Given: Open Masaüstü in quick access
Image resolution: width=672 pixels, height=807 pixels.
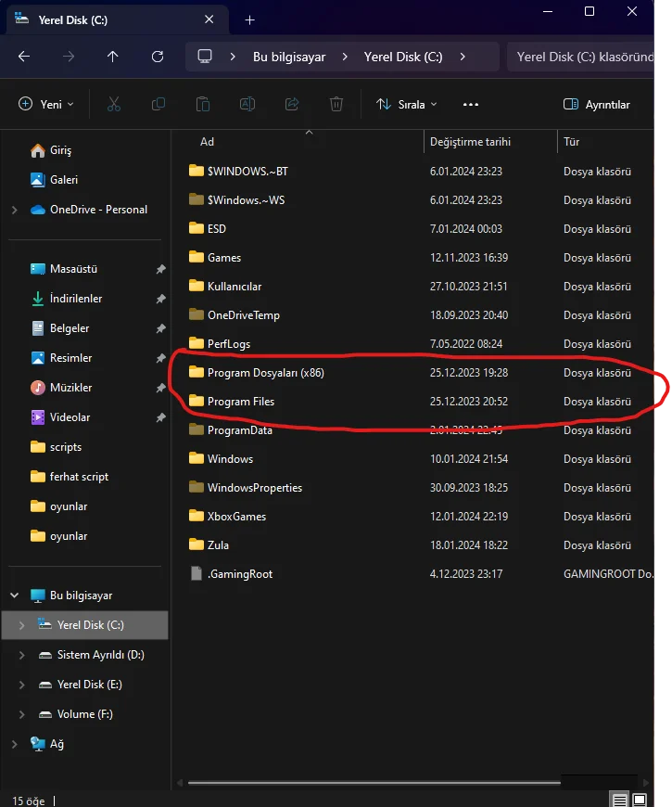Looking at the screenshot, I should [x=64, y=269].
